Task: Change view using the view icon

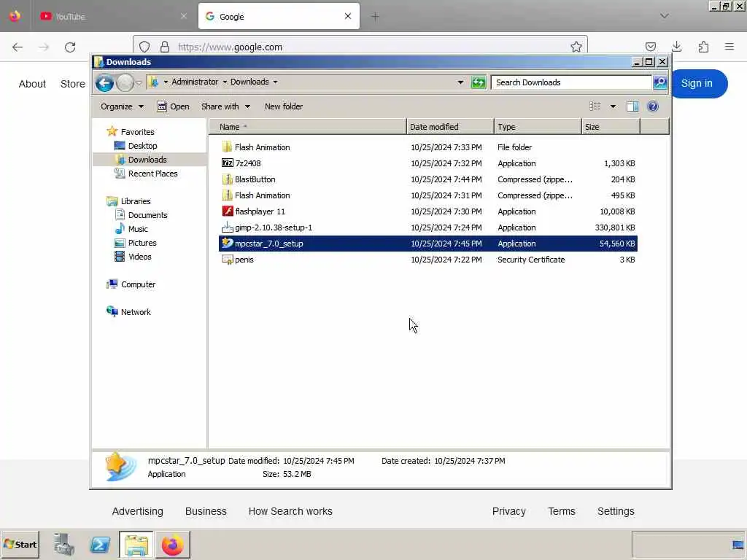Action: [595, 106]
